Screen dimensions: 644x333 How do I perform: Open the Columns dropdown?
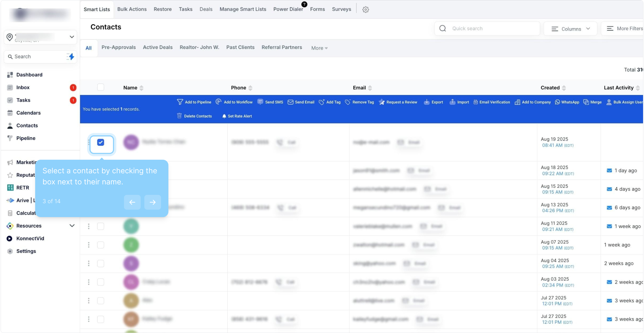pyautogui.click(x=570, y=29)
